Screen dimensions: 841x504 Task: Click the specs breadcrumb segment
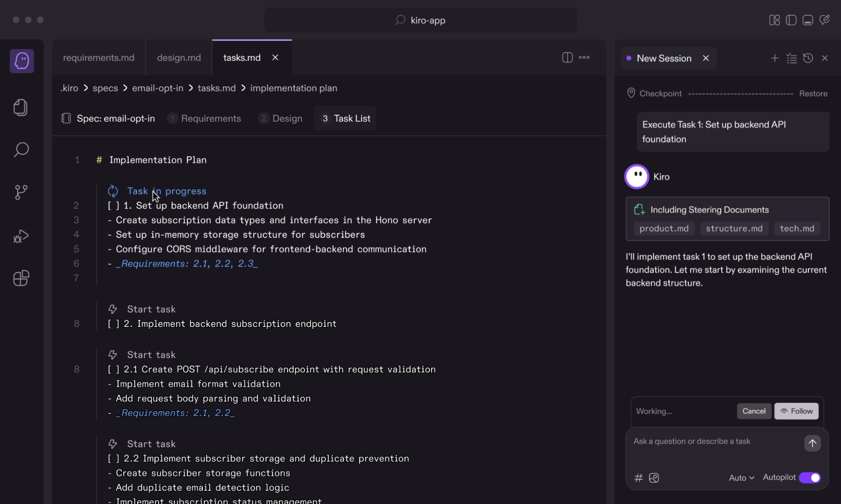pos(105,88)
